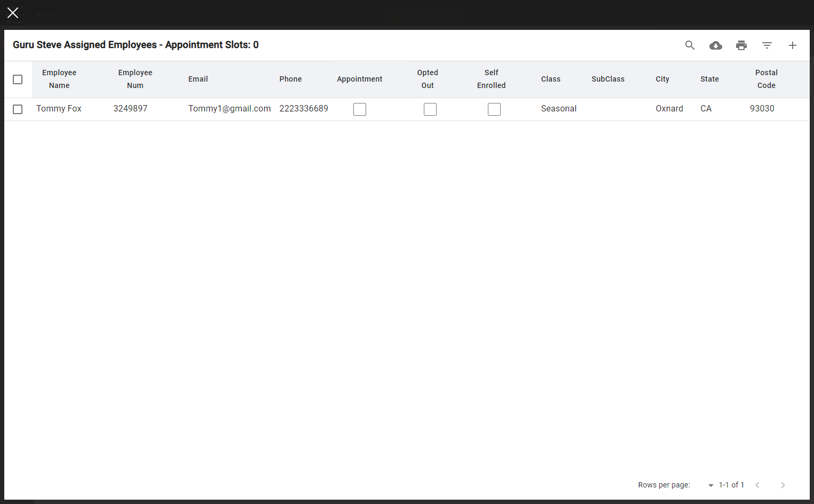Click the Appointment column header
Image resolution: width=814 pixels, height=504 pixels.
(x=360, y=79)
